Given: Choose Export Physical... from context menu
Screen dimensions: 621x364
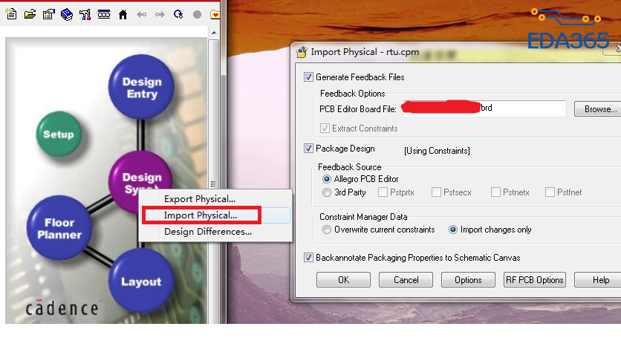Looking at the screenshot, I should (x=216, y=199).
